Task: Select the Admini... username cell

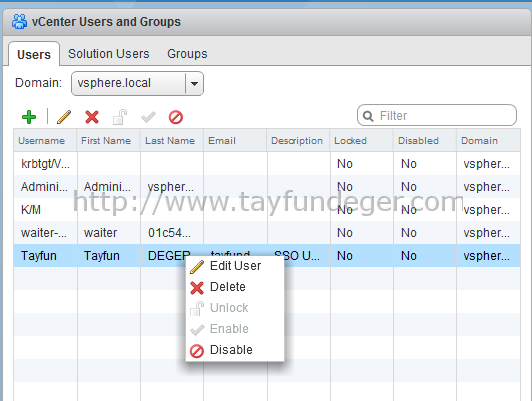Action: (x=45, y=187)
